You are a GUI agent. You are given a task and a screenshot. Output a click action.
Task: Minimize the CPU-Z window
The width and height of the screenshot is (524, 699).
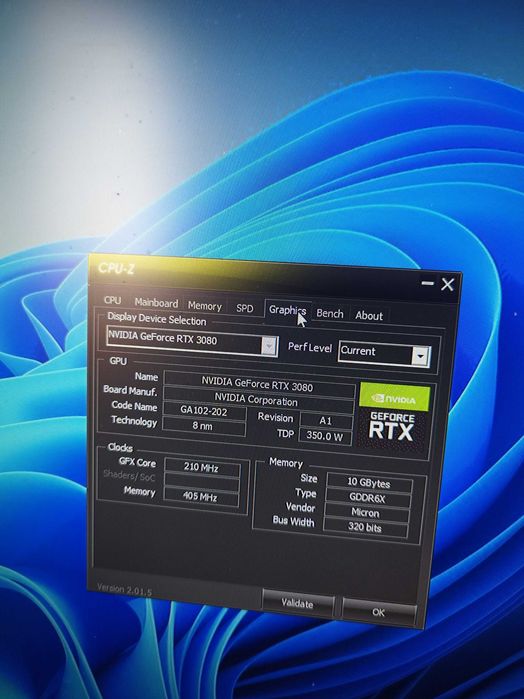(x=427, y=283)
